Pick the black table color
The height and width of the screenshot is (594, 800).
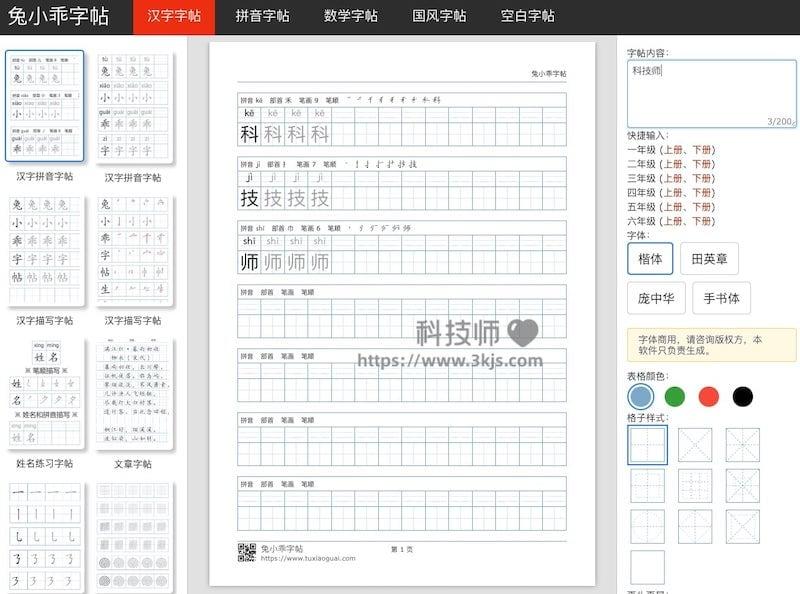pos(742,397)
